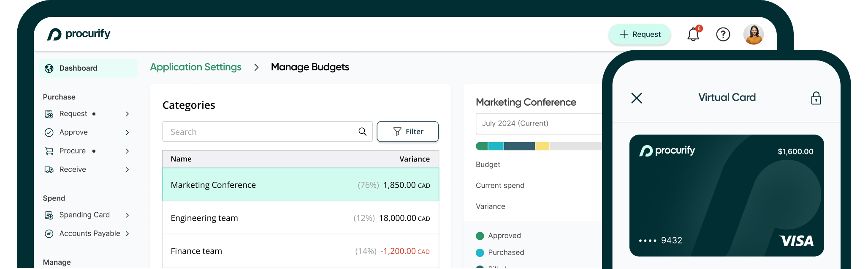Screen dimensions: 868x269
Task: Click the Approve checkmark icon
Action: pos(49,132)
